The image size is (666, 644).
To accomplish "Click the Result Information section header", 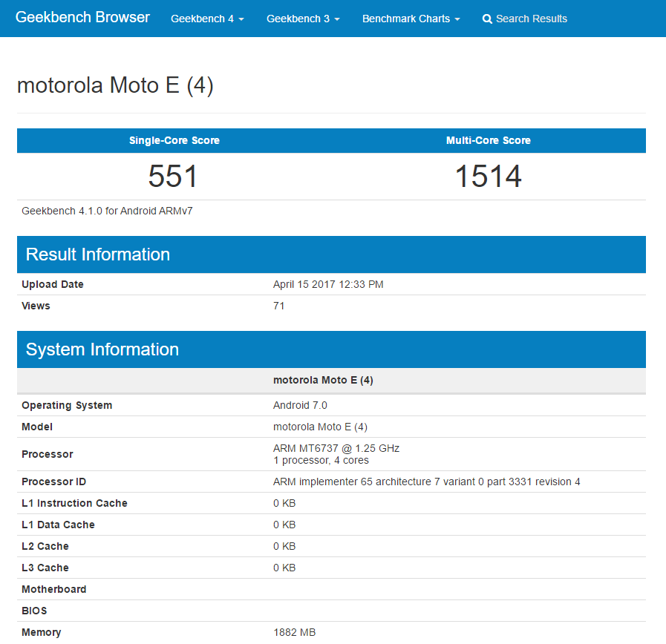I will click(331, 254).
